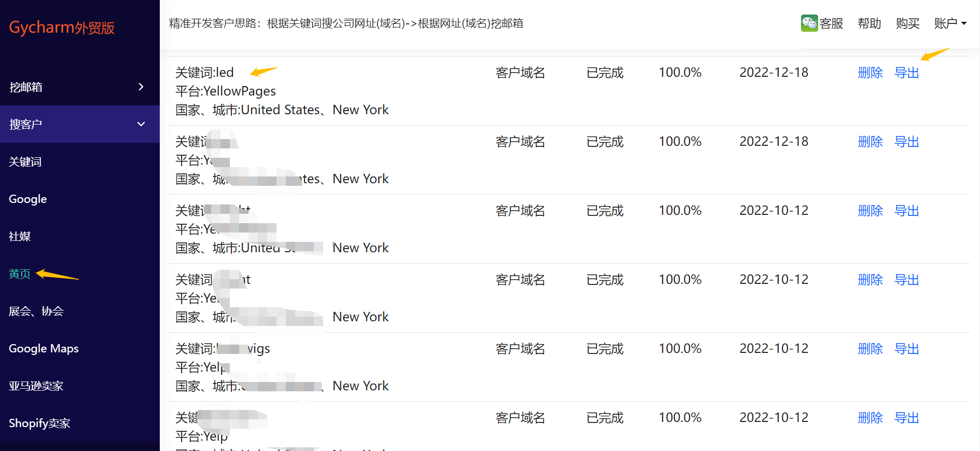Export the led keyword task via 导出
The height and width of the screenshot is (451, 980).
(x=907, y=73)
